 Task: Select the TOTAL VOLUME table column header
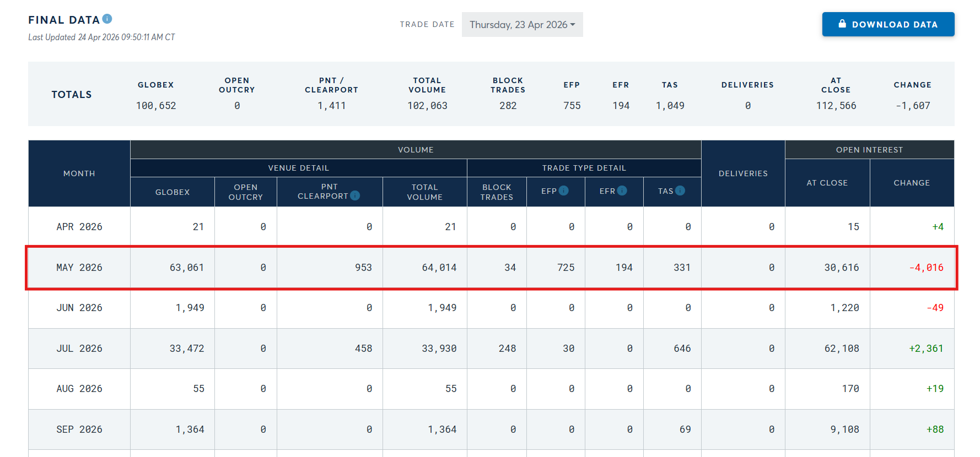pos(424,192)
